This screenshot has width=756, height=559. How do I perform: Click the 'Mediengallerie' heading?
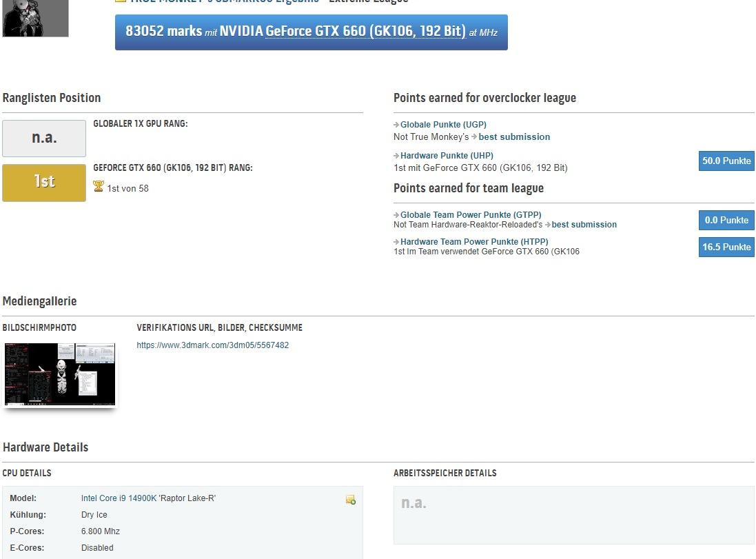[39, 301]
